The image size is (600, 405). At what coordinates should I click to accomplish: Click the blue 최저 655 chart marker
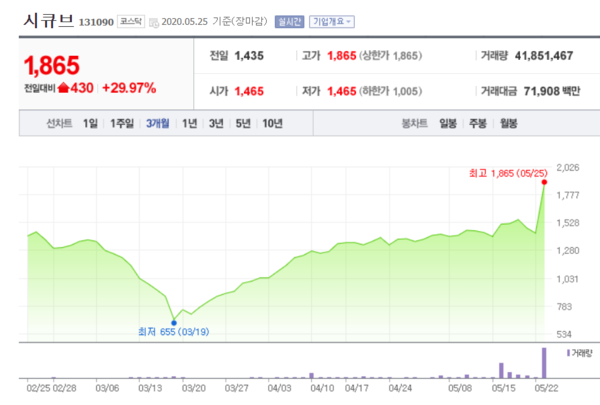click(174, 323)
